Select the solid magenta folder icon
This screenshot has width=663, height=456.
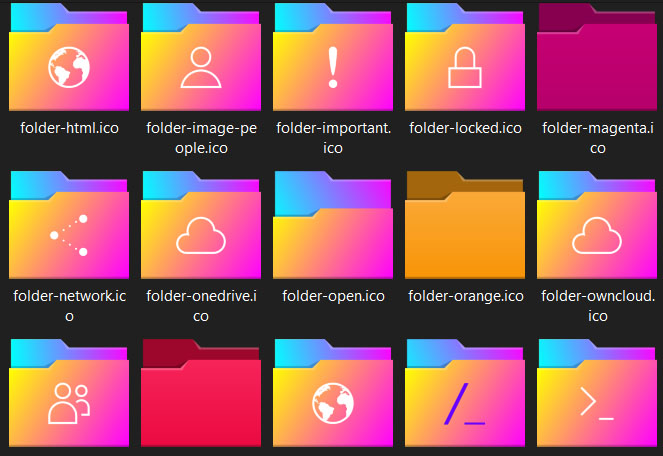(597, 60)
